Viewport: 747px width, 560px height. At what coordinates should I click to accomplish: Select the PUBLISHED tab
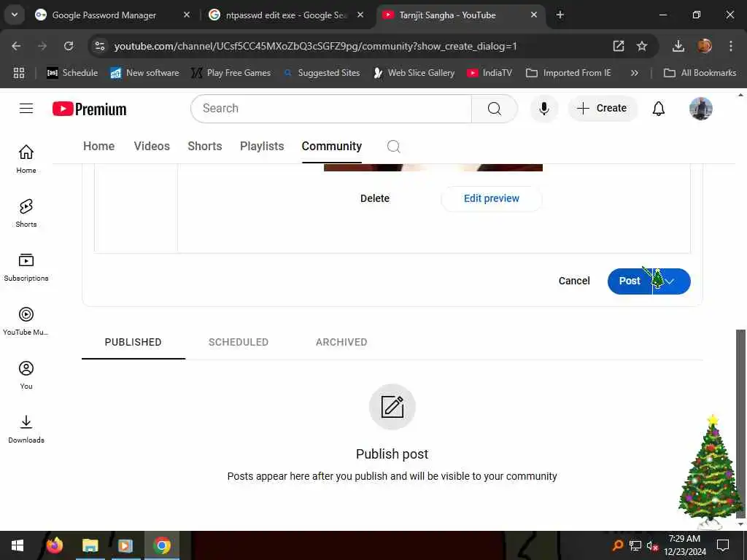click(x=133, y=342)
